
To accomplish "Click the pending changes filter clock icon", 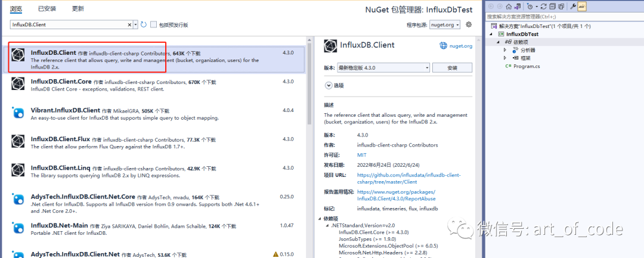I will coord(530,7).
